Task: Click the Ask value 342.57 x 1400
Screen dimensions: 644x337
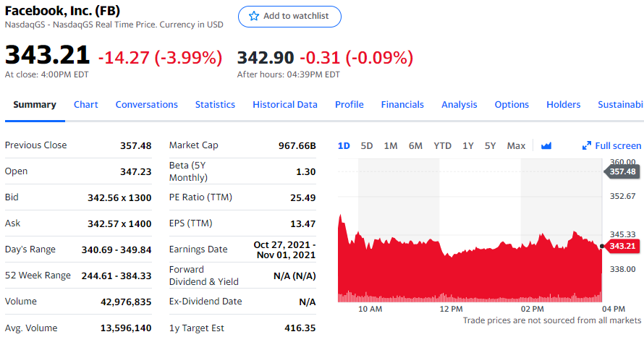Action: [119, 223]
